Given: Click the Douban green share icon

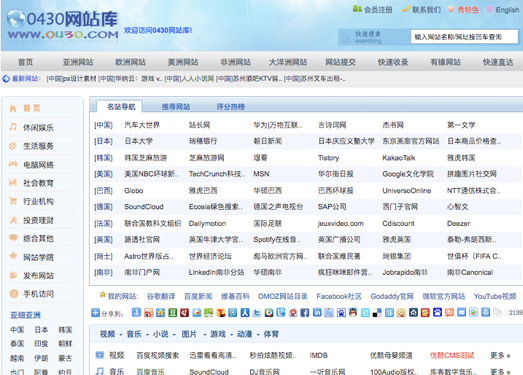Looking at the screenshot, I should coord(172,313).
